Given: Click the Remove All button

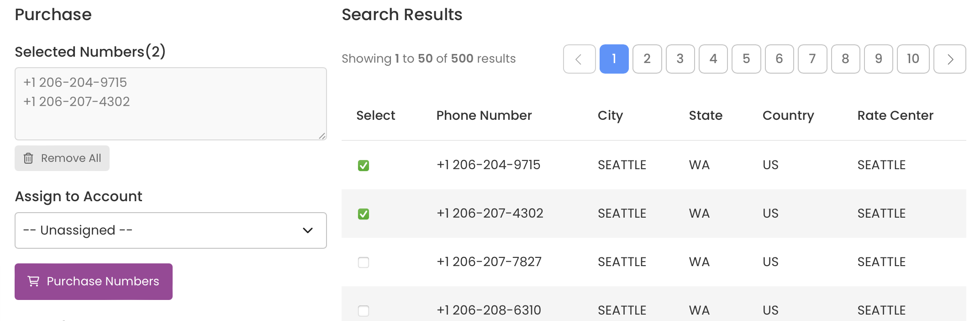Looking at the screenshot, I should point(62,158).
